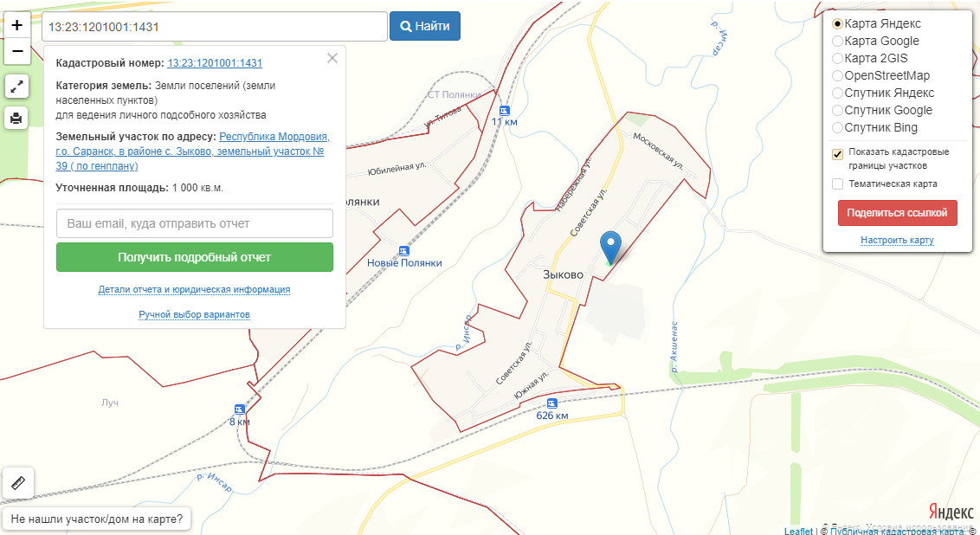Image resolution: width=980 pixels, height=535 pixels.
Task: Select Карта Яндекс radio option
Action: [837, 23]
